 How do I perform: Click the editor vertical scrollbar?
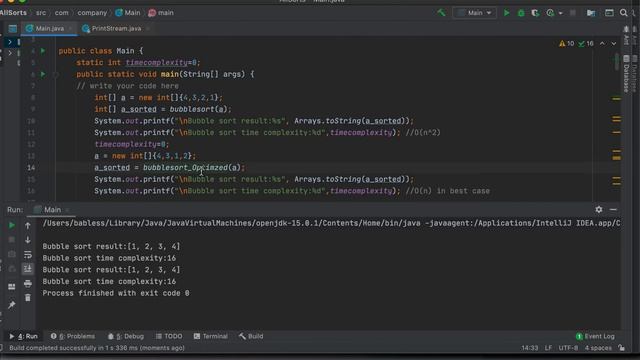tap(617, 62)
